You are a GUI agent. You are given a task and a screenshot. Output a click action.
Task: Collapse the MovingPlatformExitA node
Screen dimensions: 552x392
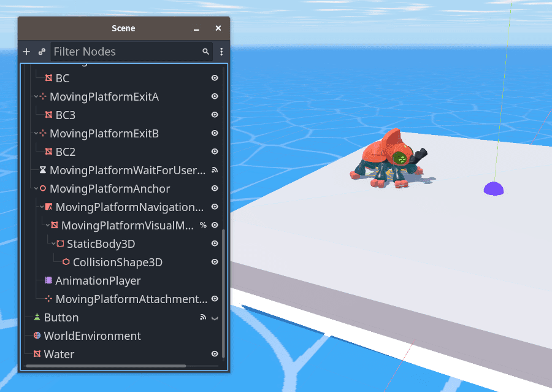[x=36, y=96]
